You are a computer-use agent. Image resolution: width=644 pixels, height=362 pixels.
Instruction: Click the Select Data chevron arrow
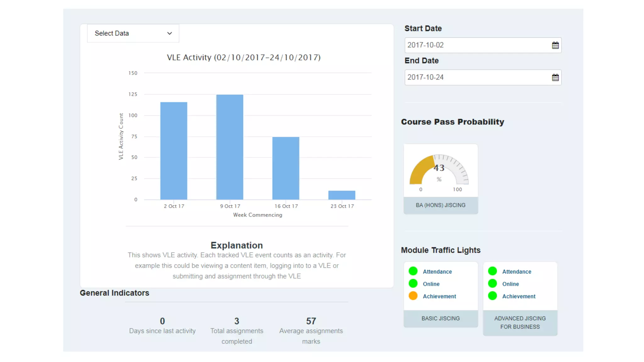(x=169, y=33)
